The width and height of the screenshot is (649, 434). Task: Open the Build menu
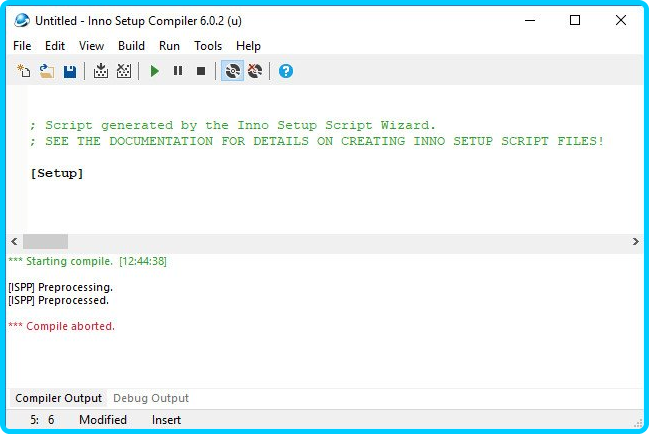point(131,46)
